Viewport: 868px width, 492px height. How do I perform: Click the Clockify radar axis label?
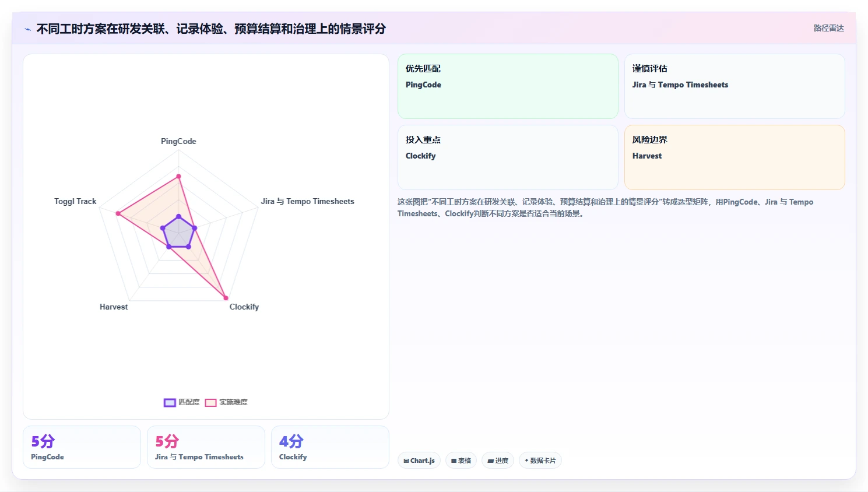[244, 307]
